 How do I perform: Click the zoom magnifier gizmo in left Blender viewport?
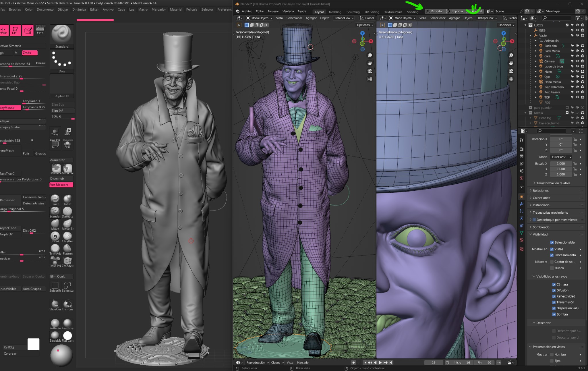370,55
